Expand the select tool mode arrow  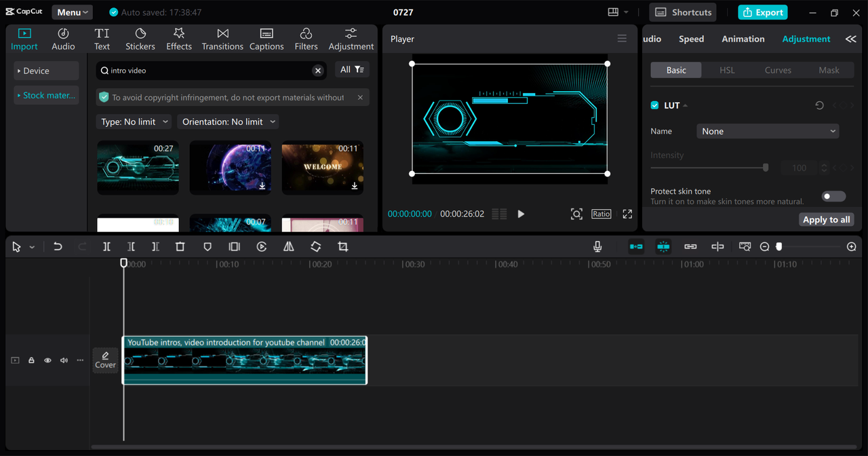32,248
